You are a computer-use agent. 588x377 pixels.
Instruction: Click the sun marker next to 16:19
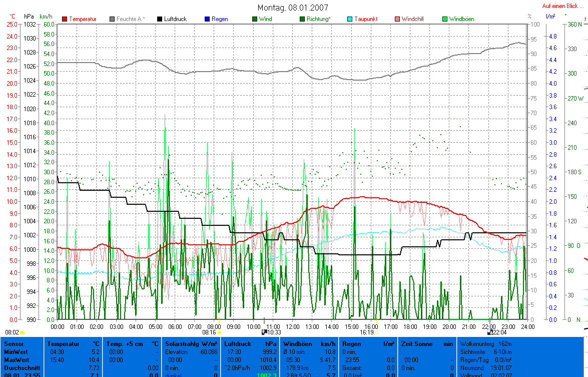tap(376, 332)
